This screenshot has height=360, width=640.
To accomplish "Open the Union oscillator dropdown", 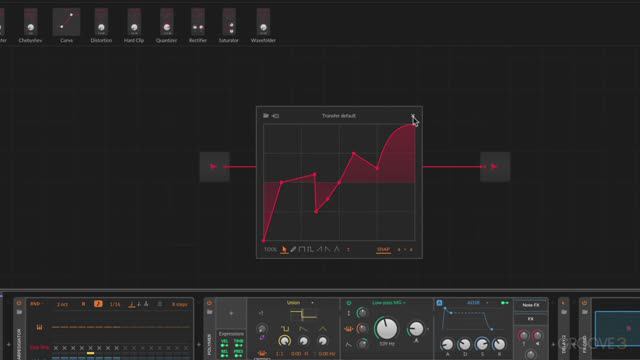I will coord(301,303).
